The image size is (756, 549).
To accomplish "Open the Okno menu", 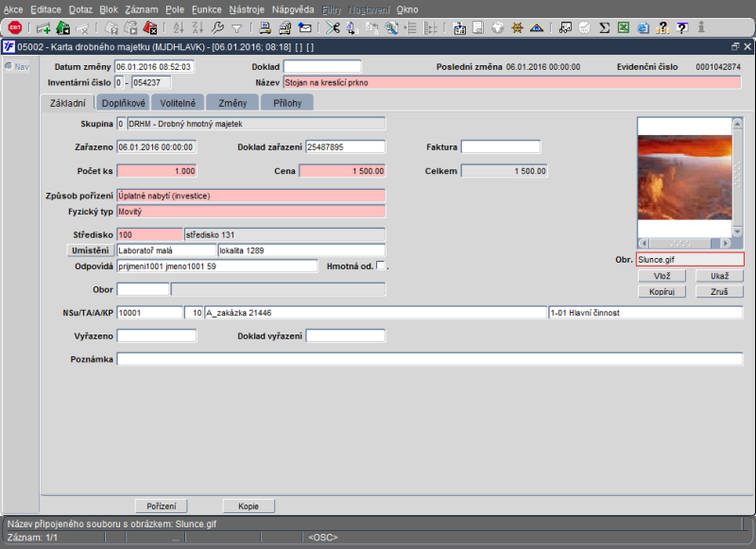I will coord(407,9).
